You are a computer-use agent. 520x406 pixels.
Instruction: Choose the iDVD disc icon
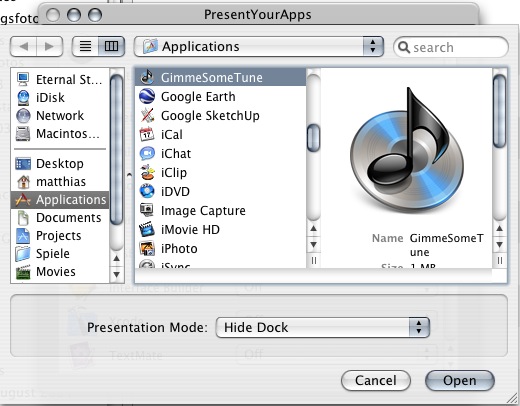click(x=147, y=191)
